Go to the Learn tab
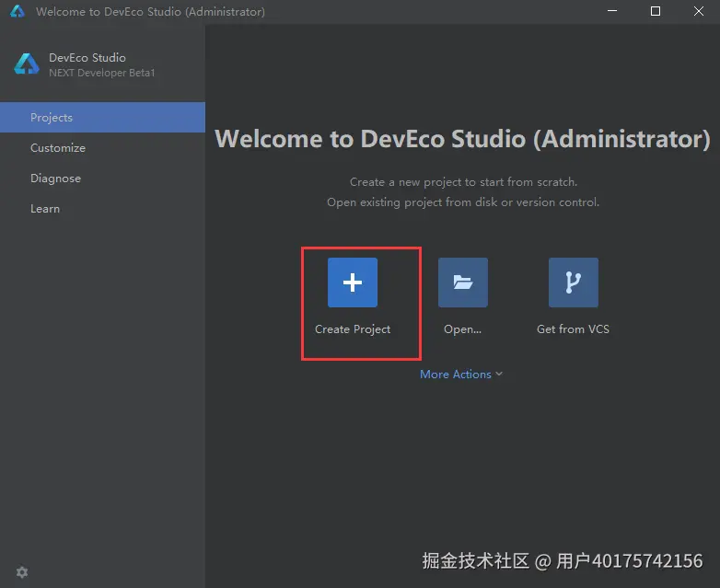This screenshot has height=588, width=720. coord(102,208)
